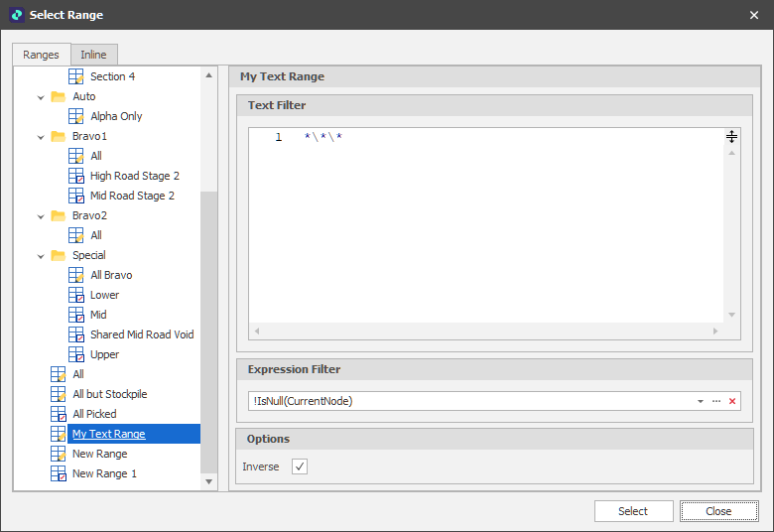The height and width of the screenshot is (532, 774).
Task: Select All under Bravo2 folder
Action: [96, 235]
